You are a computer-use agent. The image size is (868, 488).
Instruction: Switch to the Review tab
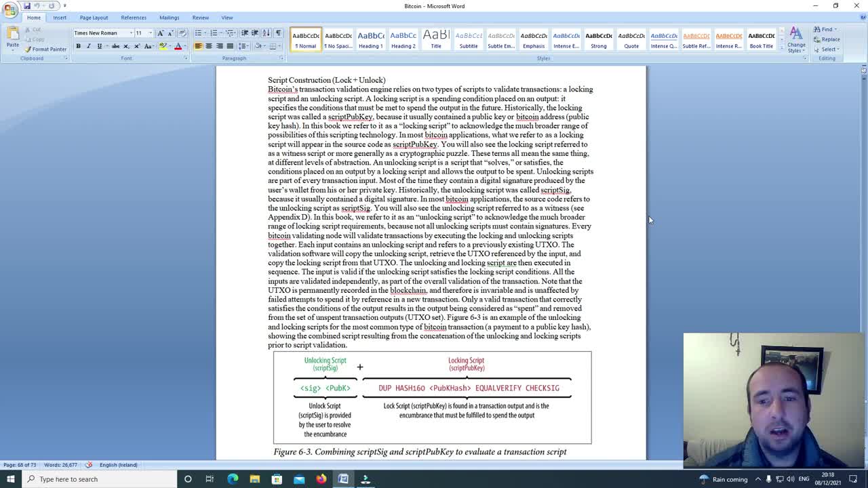[201, 18]
